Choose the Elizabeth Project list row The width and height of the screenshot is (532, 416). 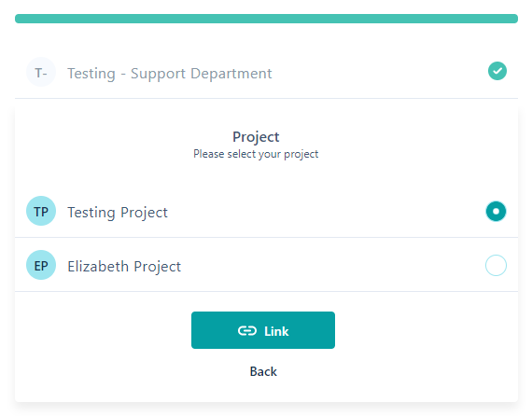coord(266,265)
